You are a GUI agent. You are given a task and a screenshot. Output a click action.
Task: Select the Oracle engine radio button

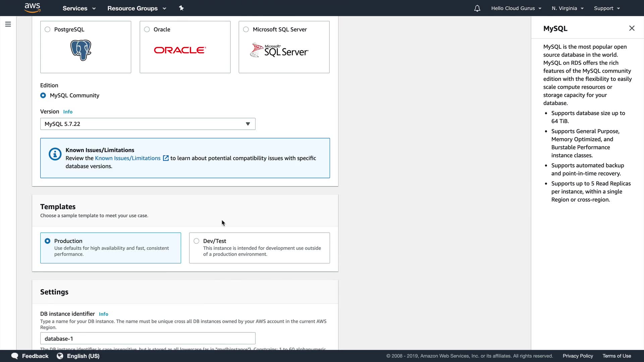click(x=147, y=29)
